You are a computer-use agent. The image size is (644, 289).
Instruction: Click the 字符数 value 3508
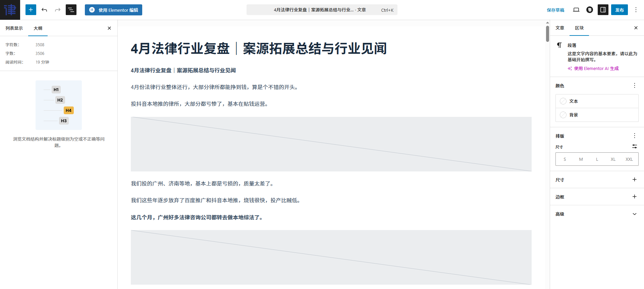click(40, 45)
